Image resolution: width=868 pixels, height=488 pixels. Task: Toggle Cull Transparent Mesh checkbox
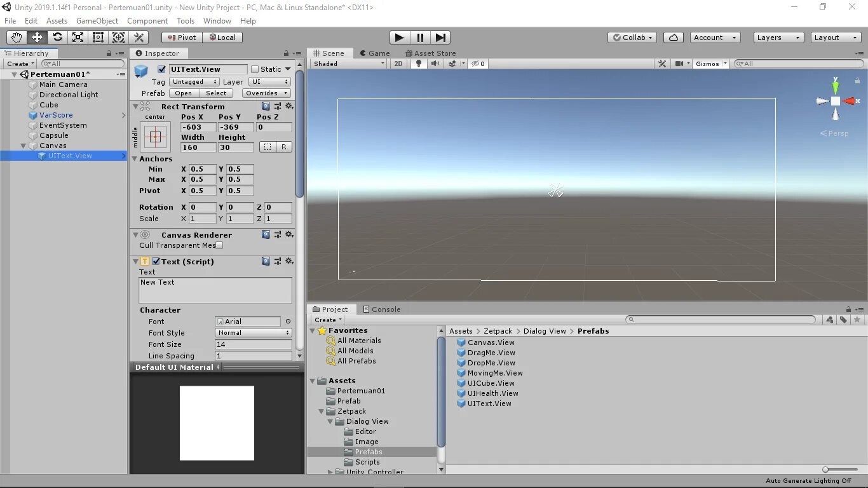tap(219, 245)
